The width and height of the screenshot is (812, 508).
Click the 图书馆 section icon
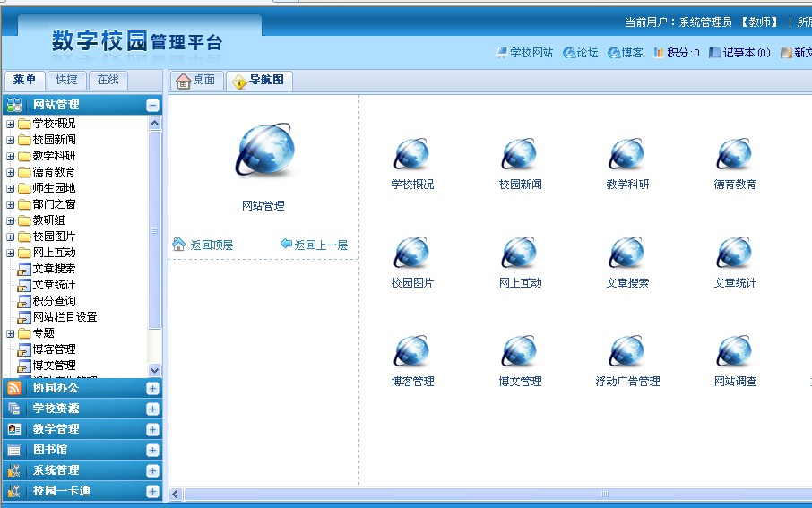click(14, 450)
